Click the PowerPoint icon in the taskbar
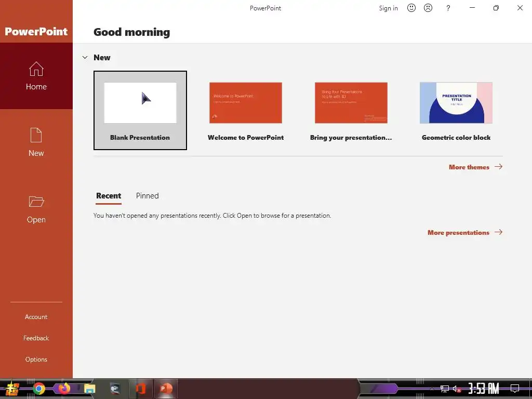The height and width of the screenshot is (399, 532). pos(166,389)
